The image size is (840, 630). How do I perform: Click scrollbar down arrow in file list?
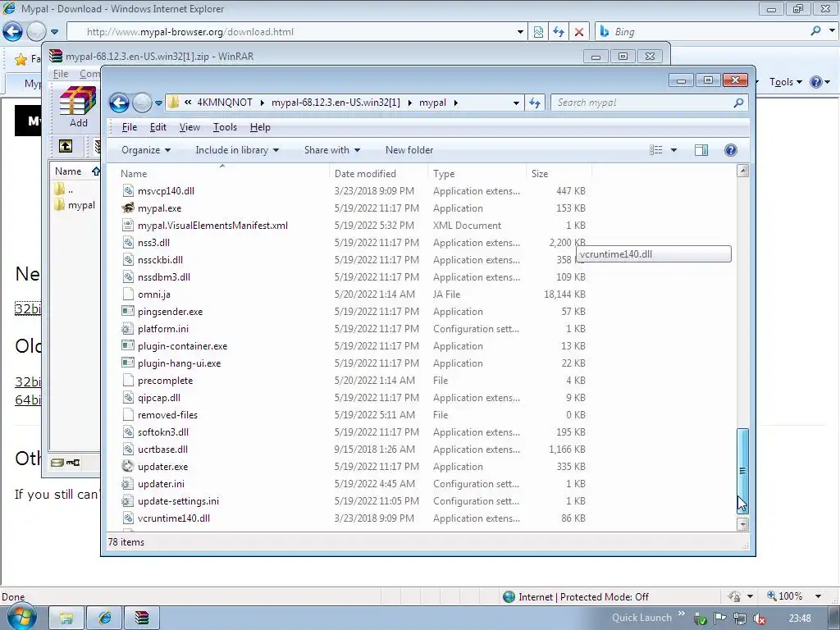pyautogui.click(x=742, y=524)
